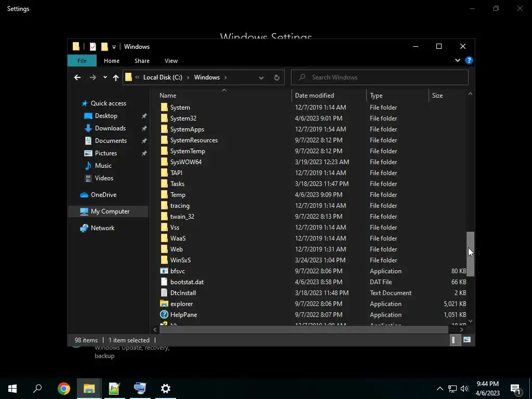The image size is (532, 399).
Task: Select Desktop in navigation pane
Action: pyautogui.click(x=106, y=116)
